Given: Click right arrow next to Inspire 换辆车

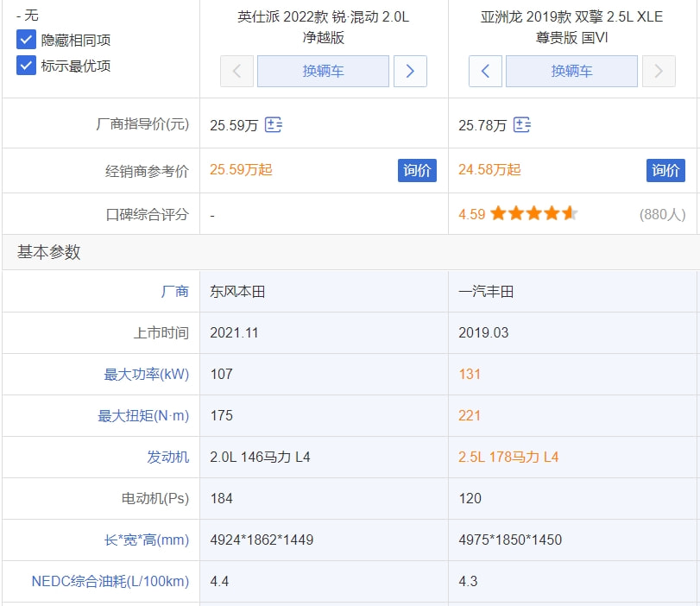Looking at the screenshot, I should click(x=410, y=71).
